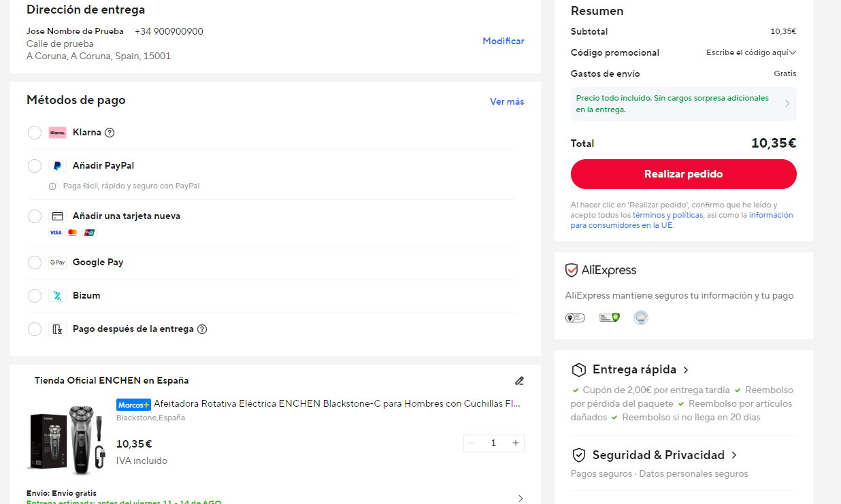
Task: Click the total amount 10,35€ in Resumen
Action: tap(774, 144)
